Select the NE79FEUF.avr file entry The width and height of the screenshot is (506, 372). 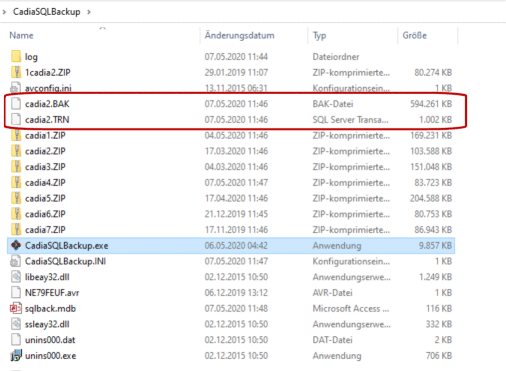(x=231, y=293)
